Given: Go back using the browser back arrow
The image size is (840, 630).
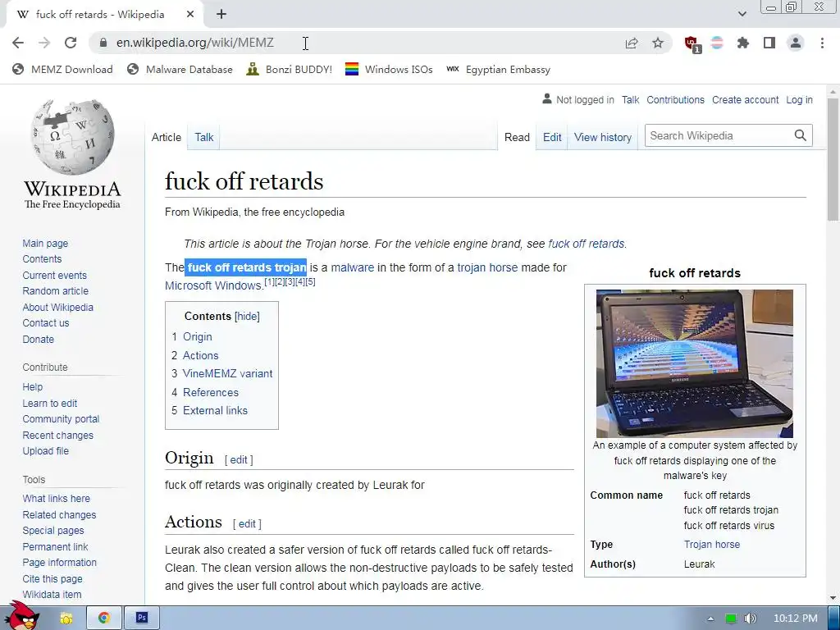Looking at the screenshot, I should tap(18, 43).
